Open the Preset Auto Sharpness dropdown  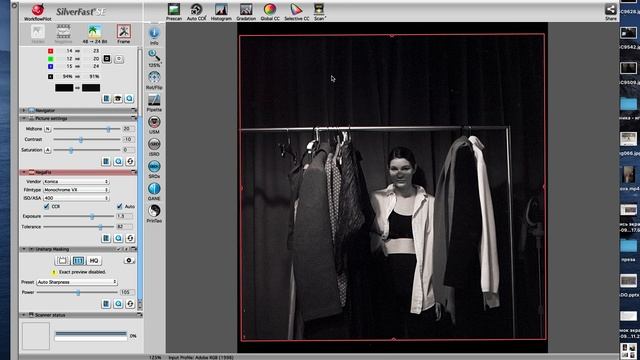tap(77, 282)
